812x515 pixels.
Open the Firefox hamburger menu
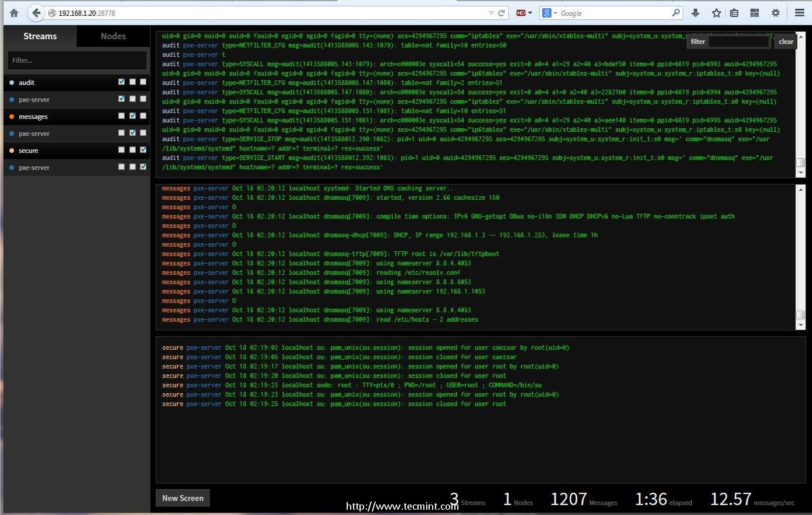coord(799,13)
